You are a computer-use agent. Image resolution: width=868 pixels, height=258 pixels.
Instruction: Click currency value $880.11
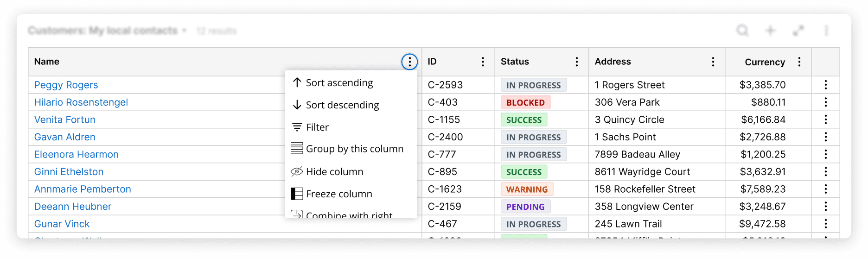[x=768, y=102]
